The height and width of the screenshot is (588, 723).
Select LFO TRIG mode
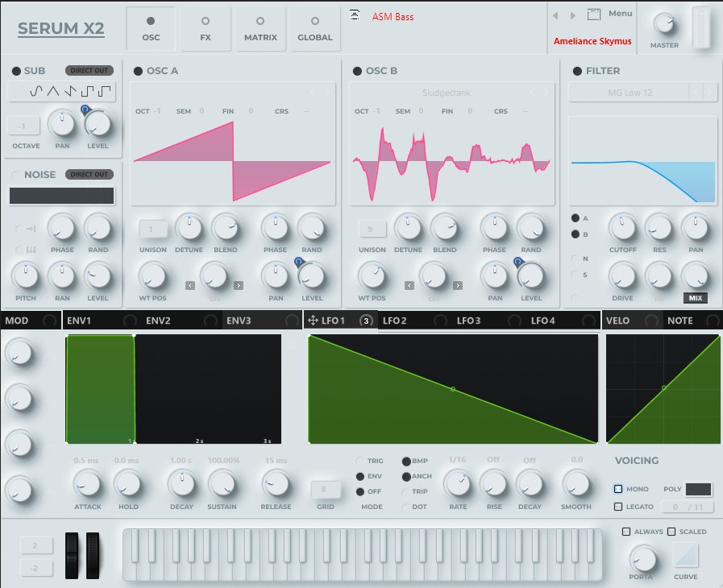pos(359,461)
